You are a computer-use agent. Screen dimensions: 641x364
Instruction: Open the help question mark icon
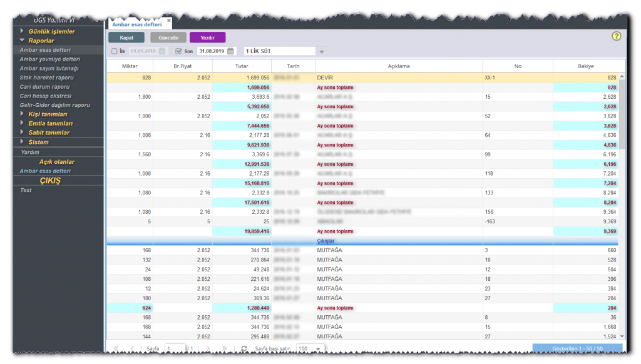616,36
